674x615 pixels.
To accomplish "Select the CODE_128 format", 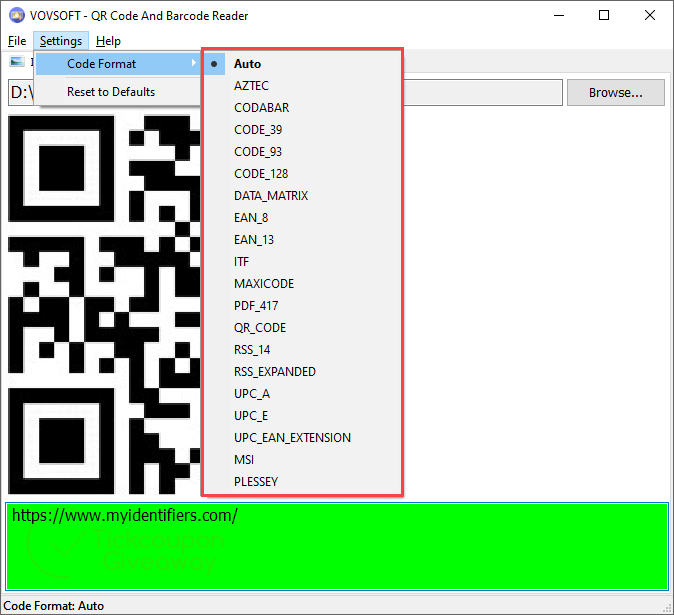I will [x=302, y=174].
